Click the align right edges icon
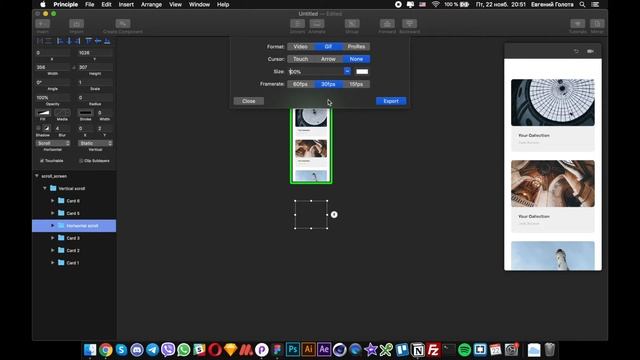This screenshot has width=640, height=360. [77, 41]
